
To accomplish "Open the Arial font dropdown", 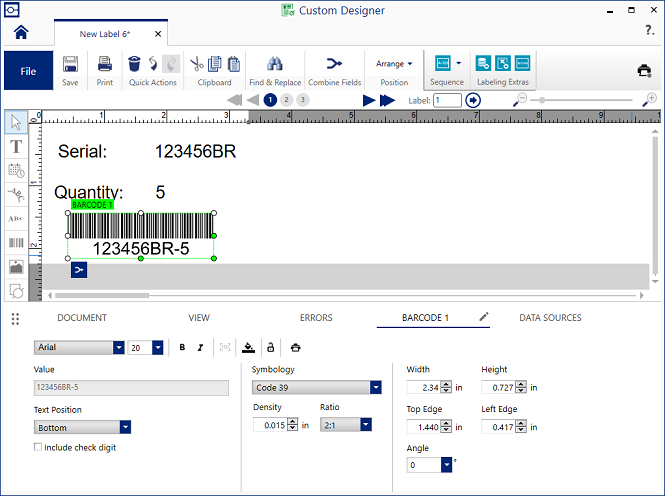I will (80, 347).
